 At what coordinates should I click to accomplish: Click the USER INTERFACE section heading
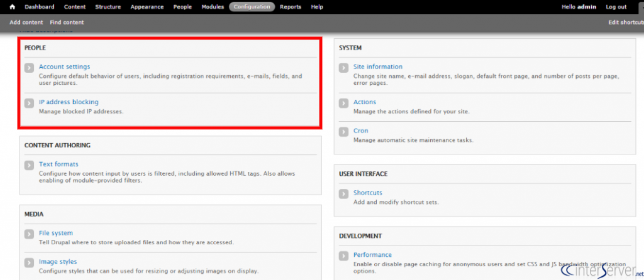coord(363,174)
